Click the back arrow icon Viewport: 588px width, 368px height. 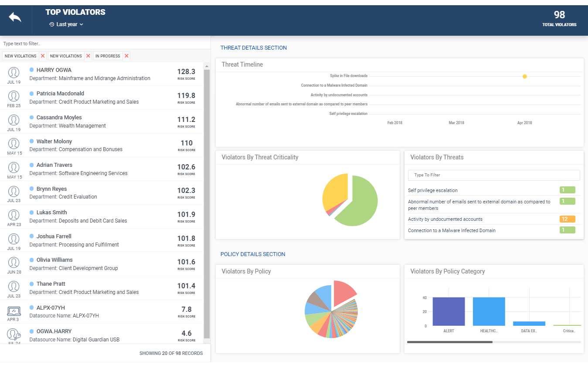coord(15,17)
